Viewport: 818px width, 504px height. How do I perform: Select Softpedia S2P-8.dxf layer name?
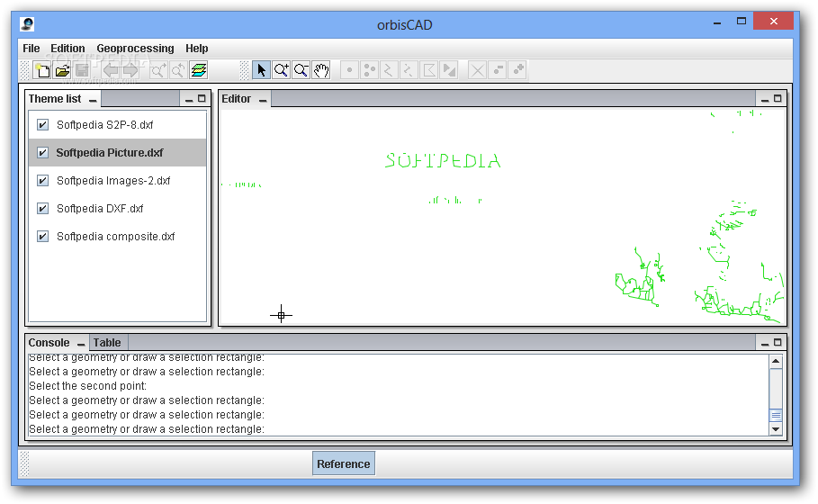tap(105, 125)
